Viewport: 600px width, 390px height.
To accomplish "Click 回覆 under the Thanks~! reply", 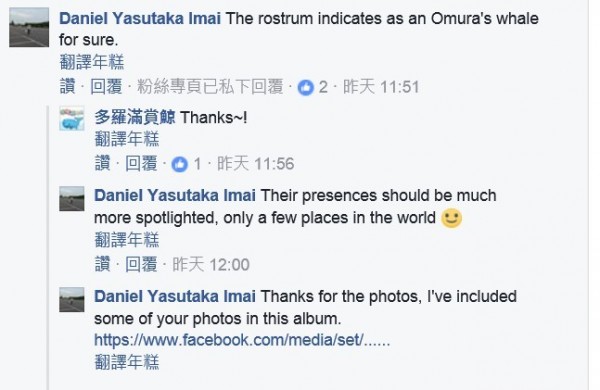I will pos(141,163).
